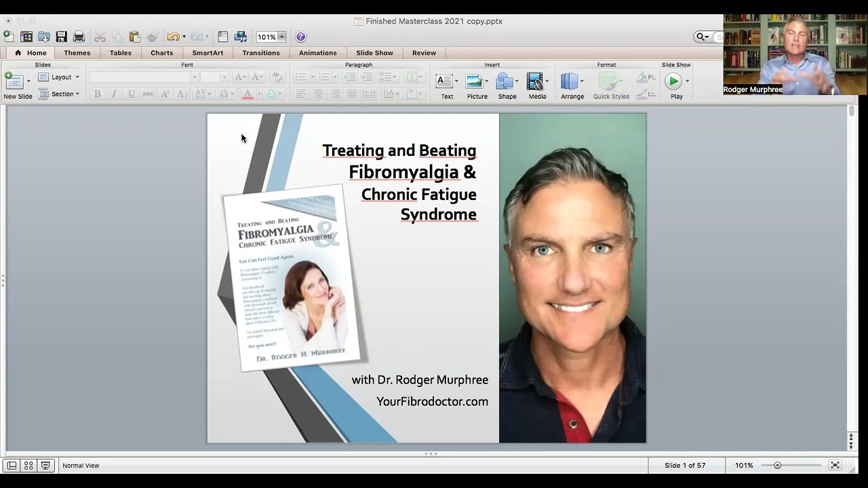Expand the Shape dropdown arrow
This screenshot has height=488, width=868.
click(x=517, y=81)
